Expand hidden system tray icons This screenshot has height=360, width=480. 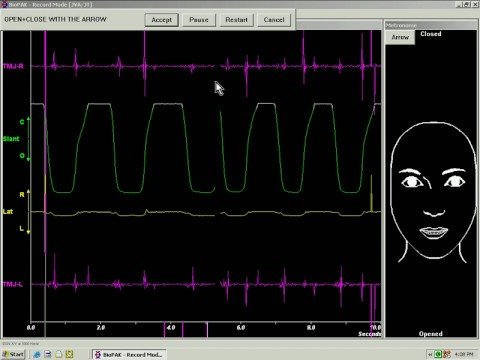tap(430, 354)
